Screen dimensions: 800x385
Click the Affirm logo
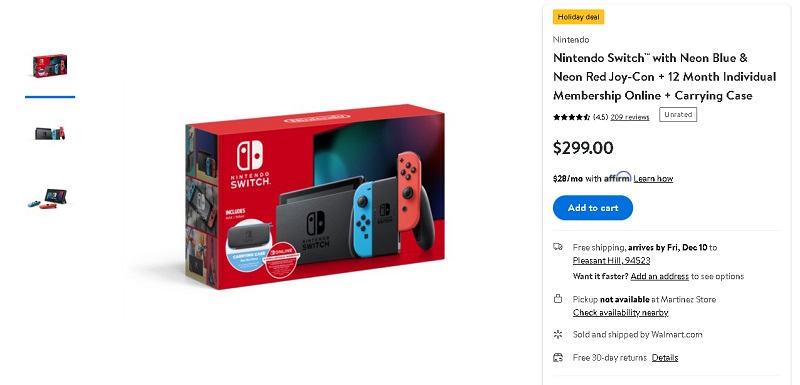pyautogui.click(x=618, y=177)
